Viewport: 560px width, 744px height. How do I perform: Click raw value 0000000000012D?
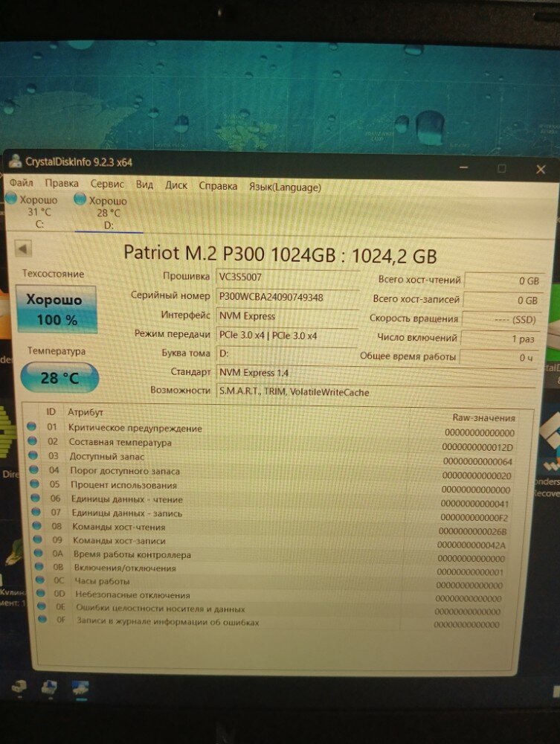point(477,447)
